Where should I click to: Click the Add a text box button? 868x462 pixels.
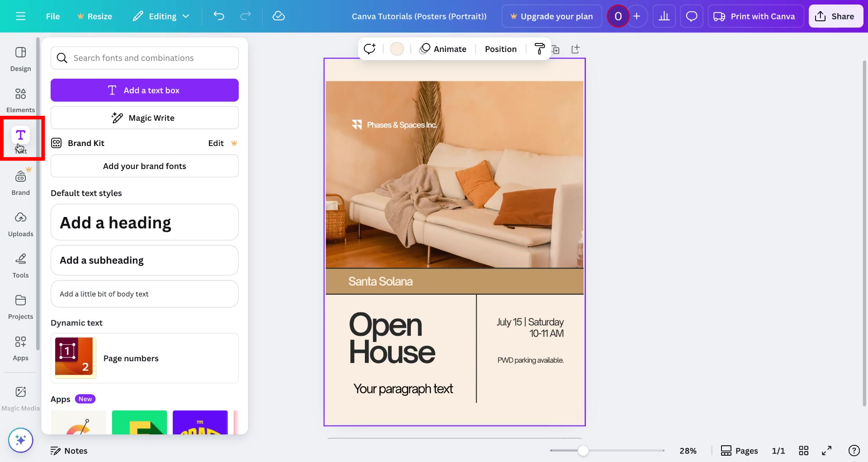[144, 90]
